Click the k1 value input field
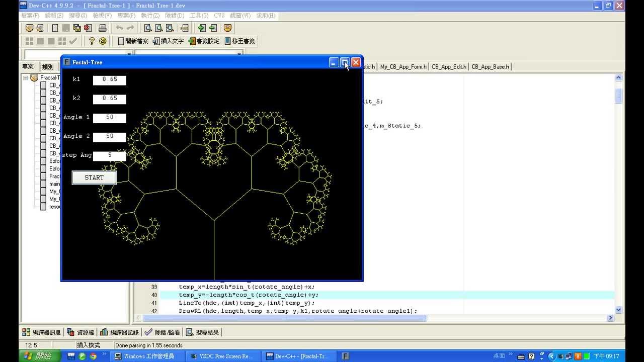 [110, 79]
